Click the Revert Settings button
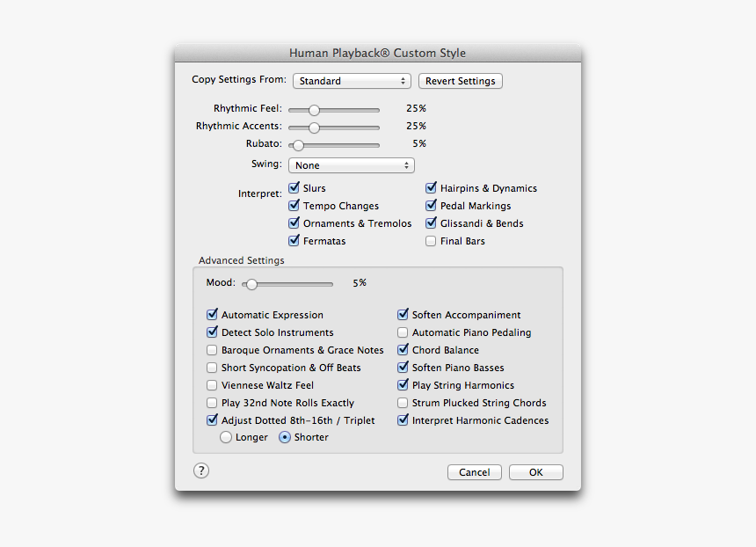The height and width of the screenshot is (547, 756). point(460,81)
